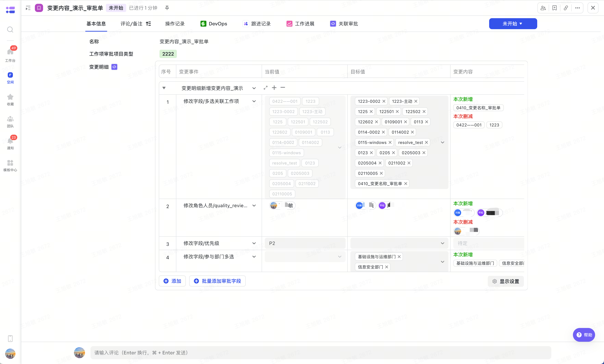Click the commenter avatar beside the comment box
This screenshot has height=364, width=604.
click(79, 353)
